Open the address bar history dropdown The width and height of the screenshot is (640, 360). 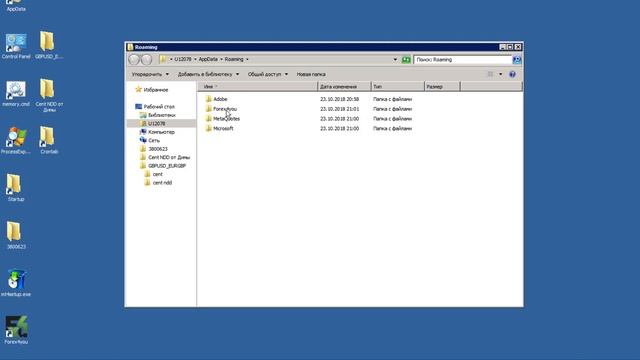(x=395, y=60)
